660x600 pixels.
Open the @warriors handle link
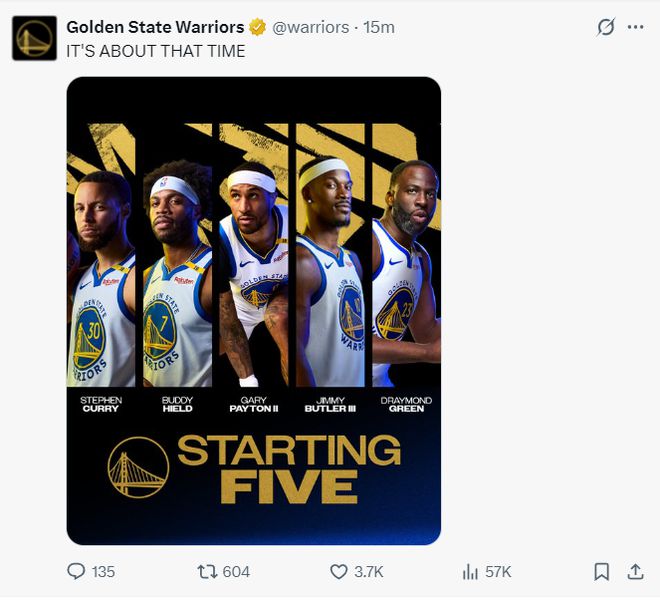click(x=311, y=27)
